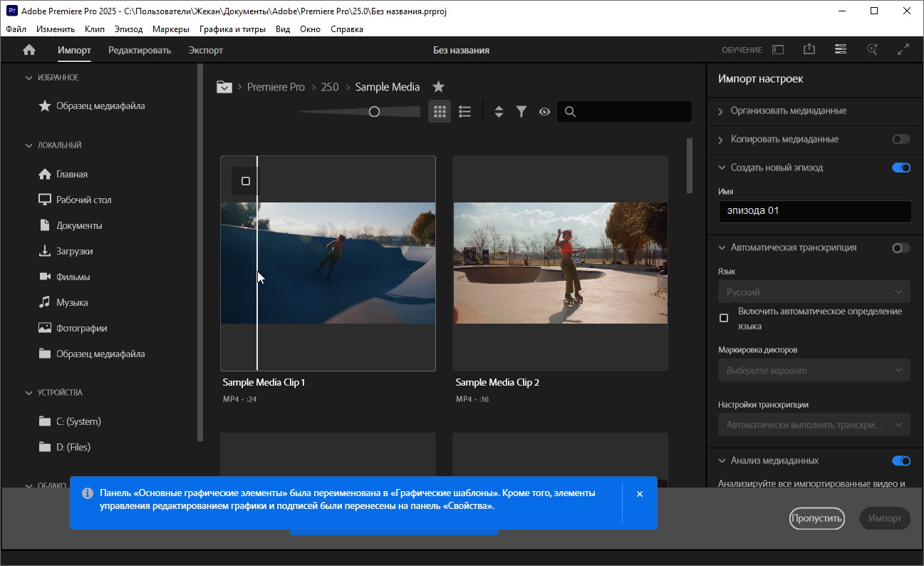This screenshot has height=566, width=924.
Task: Toggle Копировать медиаданные switch
Action: pos(901,139)
